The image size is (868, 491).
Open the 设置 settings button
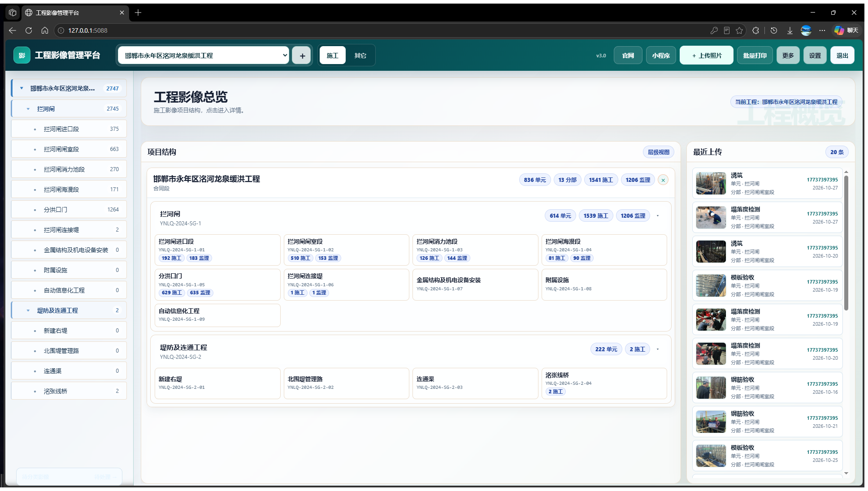(x=815, y=56)
